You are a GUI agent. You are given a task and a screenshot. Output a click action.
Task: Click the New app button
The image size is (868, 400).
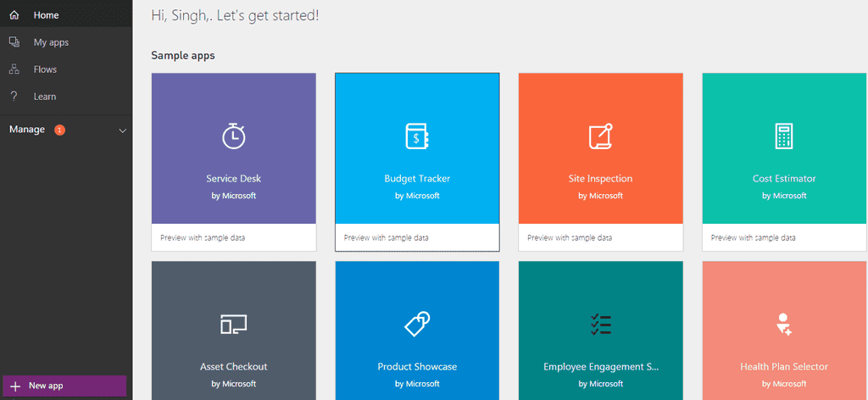64,386
